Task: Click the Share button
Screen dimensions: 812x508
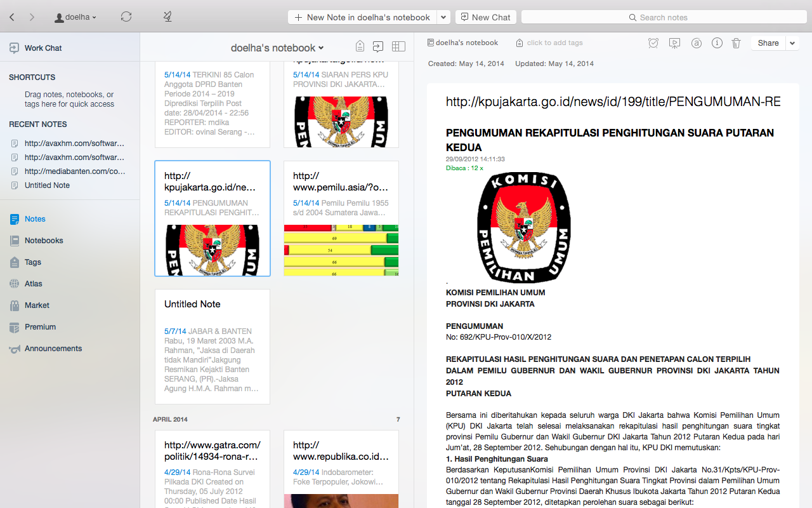Action: pyautogui.click(x=768, y=43)
